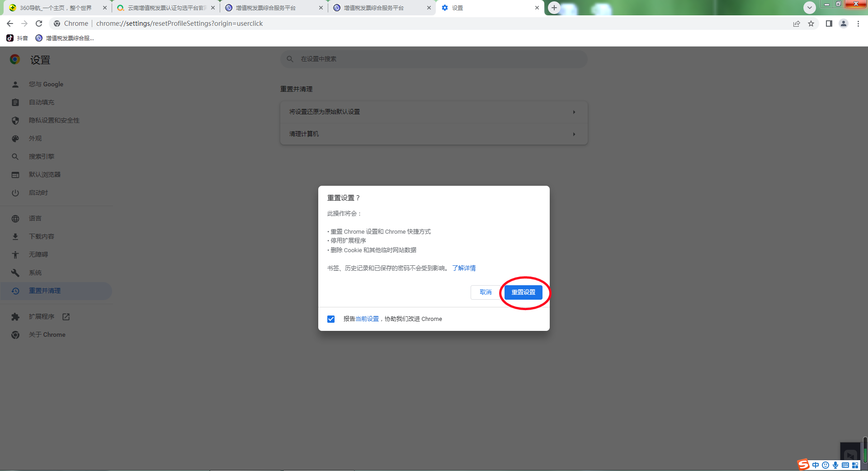The height and width of the screenshot is (471, 868).
Task: Close the 360导航 tab
Action: (x=105, y=8)
